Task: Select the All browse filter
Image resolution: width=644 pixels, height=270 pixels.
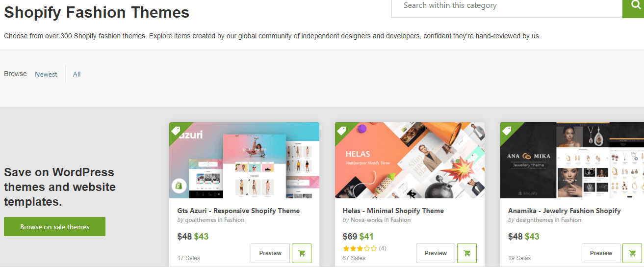Action: (77, 74)
